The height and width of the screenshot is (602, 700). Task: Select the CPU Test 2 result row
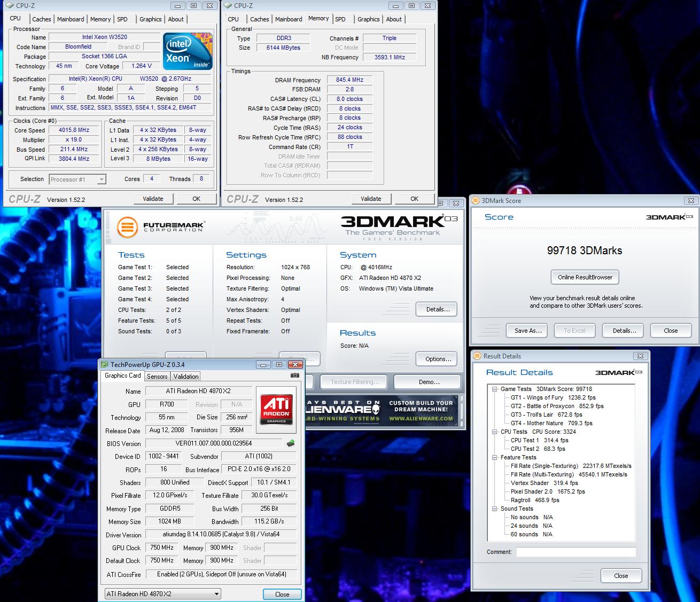coord(538,449)
